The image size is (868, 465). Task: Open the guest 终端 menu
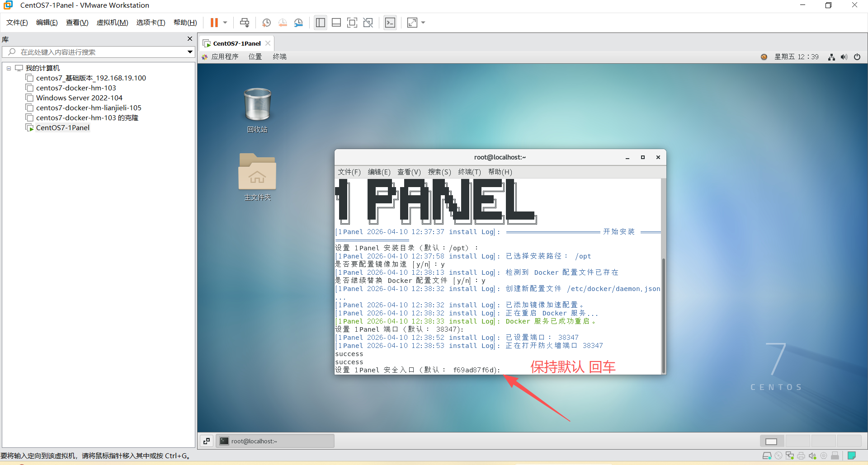click(280, 57)
